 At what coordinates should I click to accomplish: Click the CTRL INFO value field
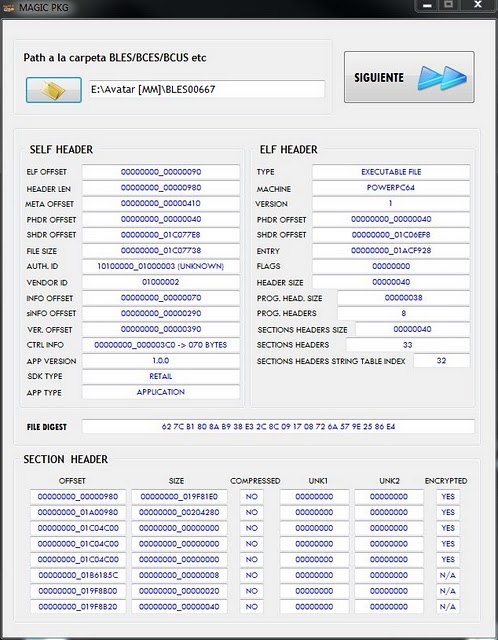pos(161,345)
